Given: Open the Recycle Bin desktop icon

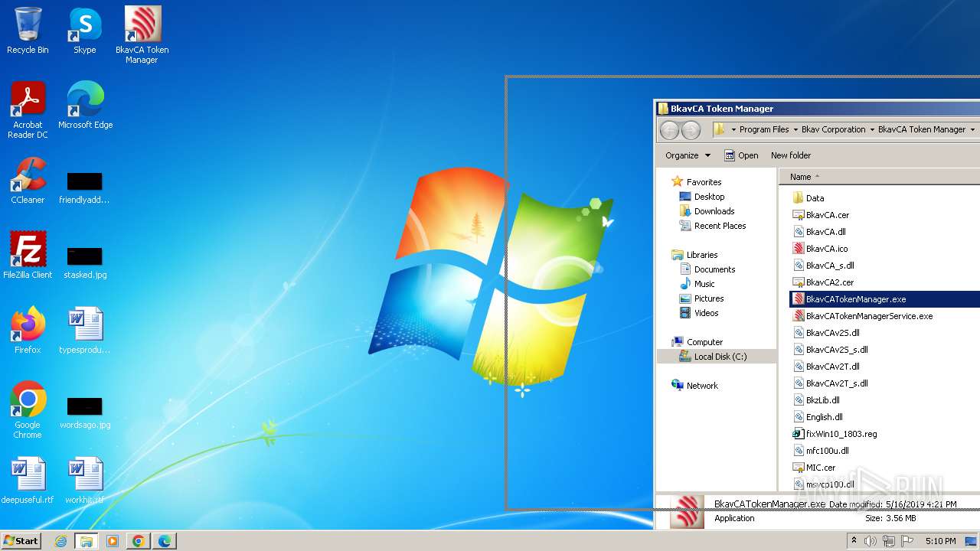Looking at the screenshot, I should [28, 31].
